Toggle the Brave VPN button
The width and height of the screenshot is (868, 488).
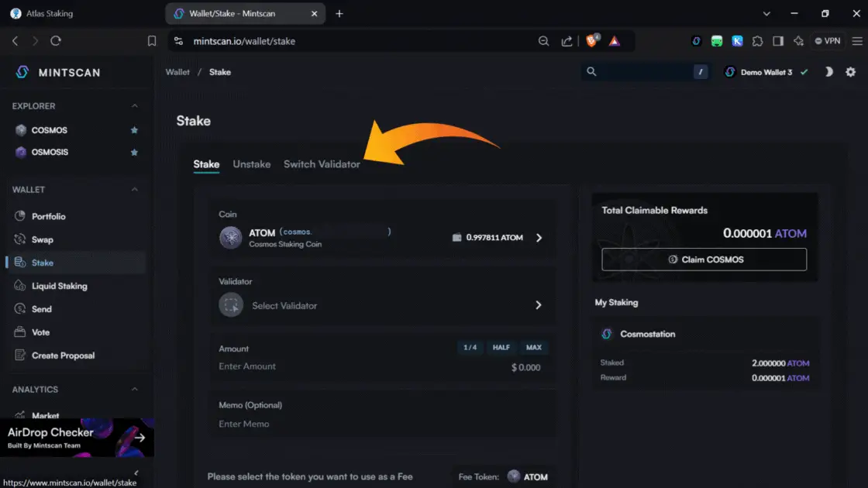click(x=828, y=41)
